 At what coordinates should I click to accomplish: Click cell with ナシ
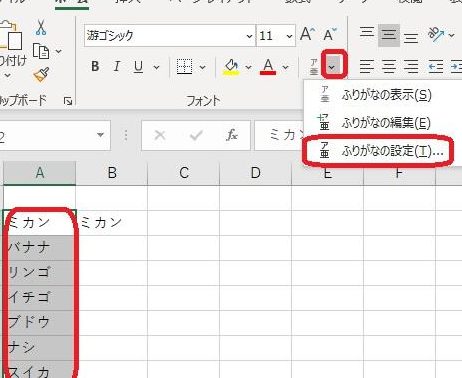[x=40, y=348]
